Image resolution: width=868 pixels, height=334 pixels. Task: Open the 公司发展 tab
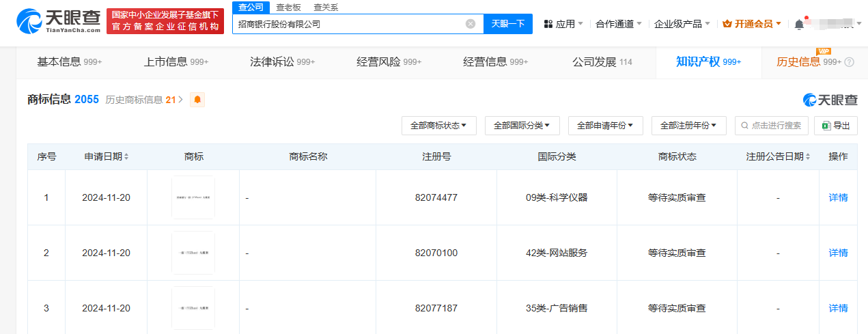tap(602, 62)
